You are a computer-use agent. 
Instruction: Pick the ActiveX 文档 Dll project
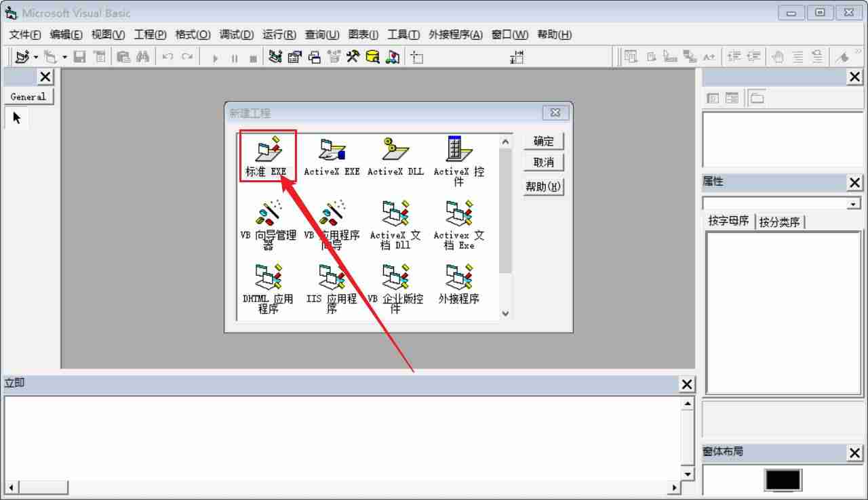click(x=395, y=225)
